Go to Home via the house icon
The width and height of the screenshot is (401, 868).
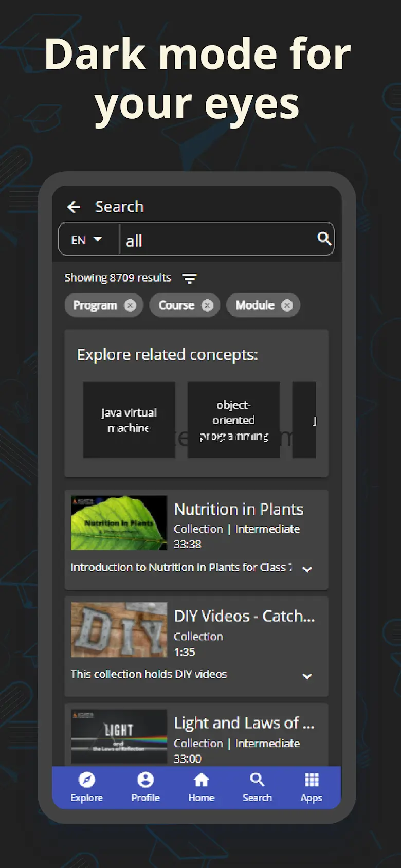[201, 780]
